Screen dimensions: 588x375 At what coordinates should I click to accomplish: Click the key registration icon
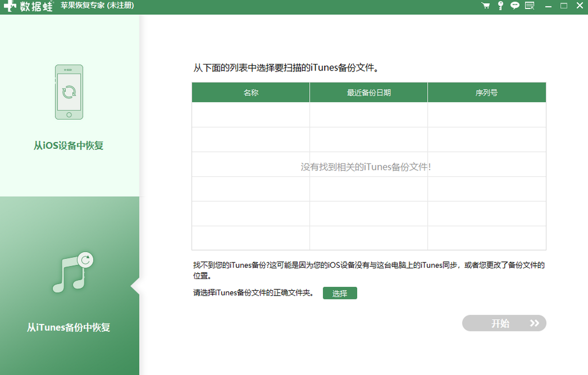[x=500, y=6]
